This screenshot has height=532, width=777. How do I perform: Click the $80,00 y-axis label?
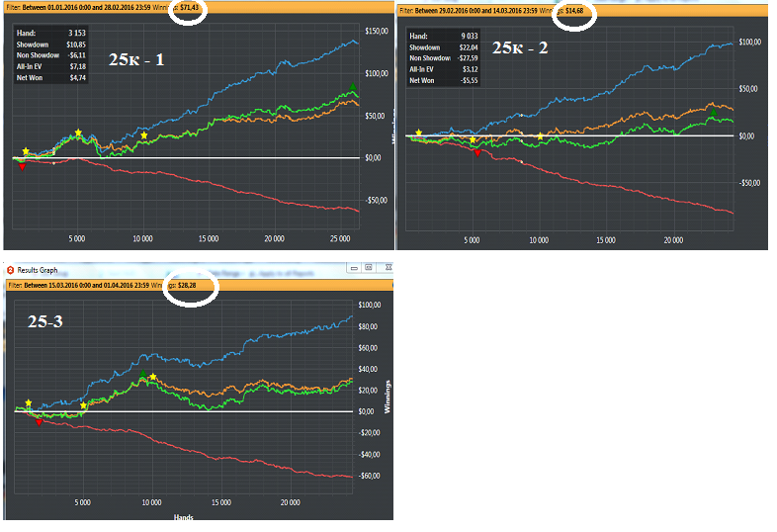click(x=368, y=326)
